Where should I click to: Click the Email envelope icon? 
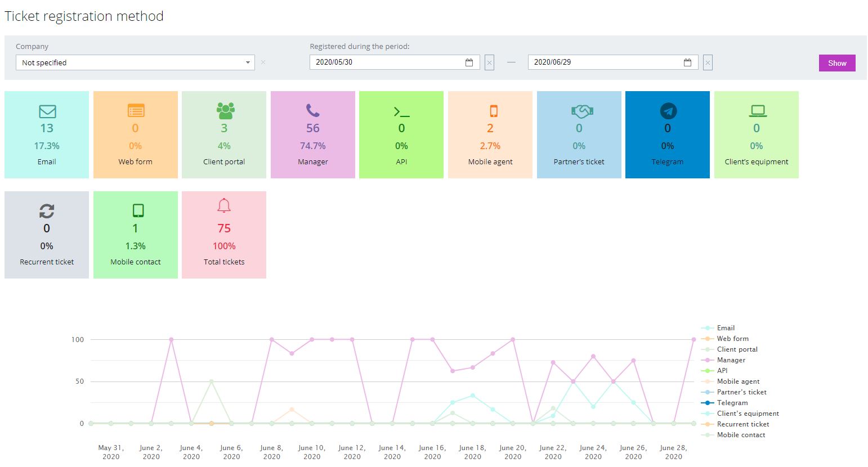(x=47, y=111)
